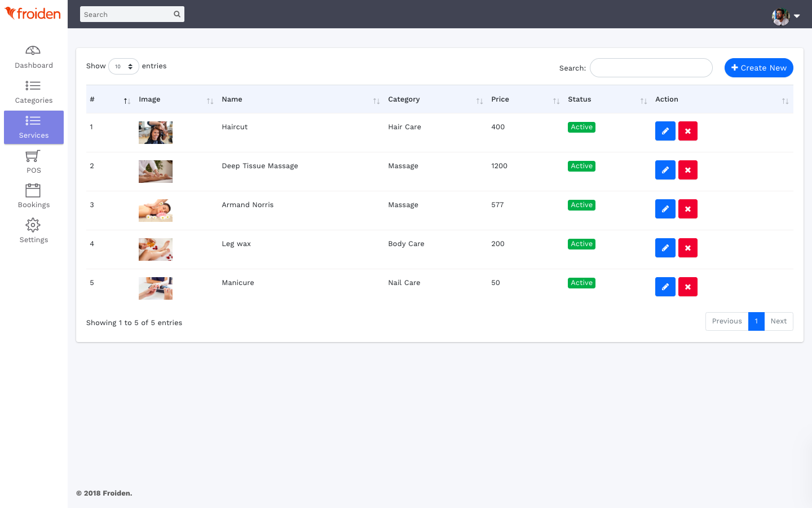Go to Categories in sidebar
The image size is (812, 508).
33,92
